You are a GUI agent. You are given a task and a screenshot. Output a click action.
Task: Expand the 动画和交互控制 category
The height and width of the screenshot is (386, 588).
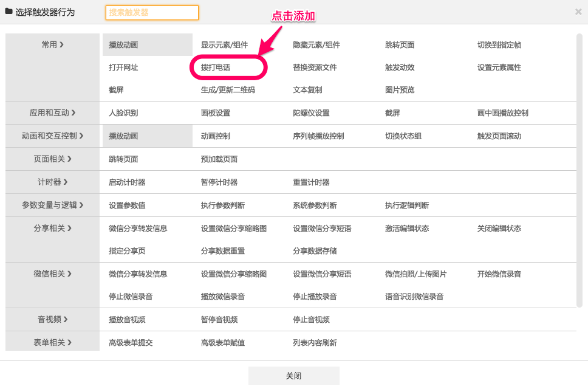point(52,136)
